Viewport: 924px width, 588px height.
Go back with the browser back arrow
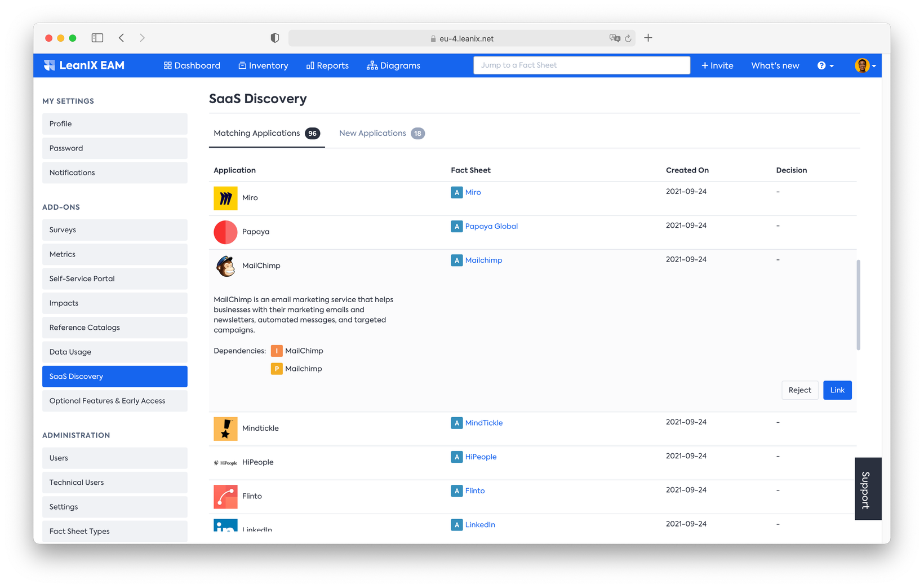click(121, 38)
